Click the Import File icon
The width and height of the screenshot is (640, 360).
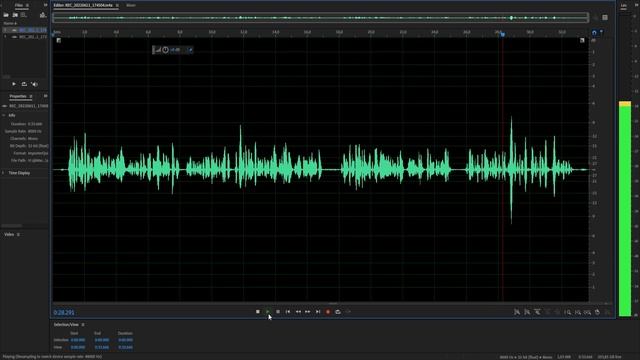(x=15, y=15)
